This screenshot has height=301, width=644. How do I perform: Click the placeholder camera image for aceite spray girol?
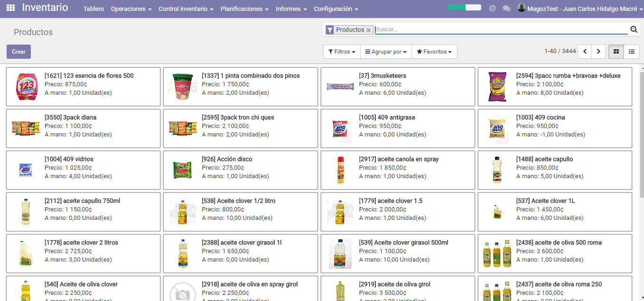(183, 292)
